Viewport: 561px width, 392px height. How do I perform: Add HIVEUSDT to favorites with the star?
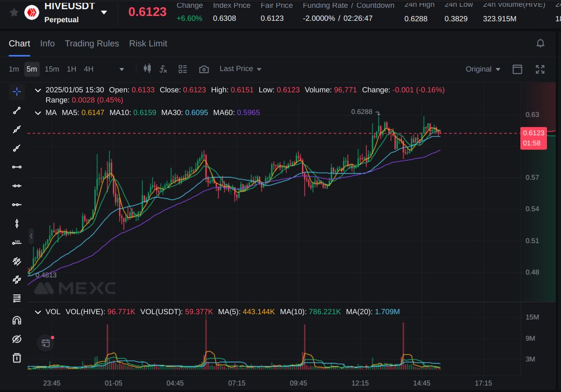(15, 13)
